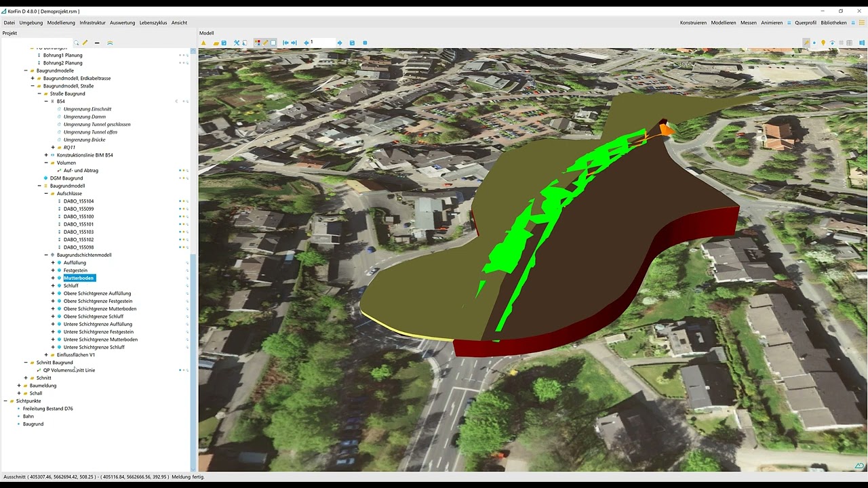Toggle the small grid icon in viewport toolbar
This screenshot has width=868, height=488.
pyautogui.click(x=841, y=43)
